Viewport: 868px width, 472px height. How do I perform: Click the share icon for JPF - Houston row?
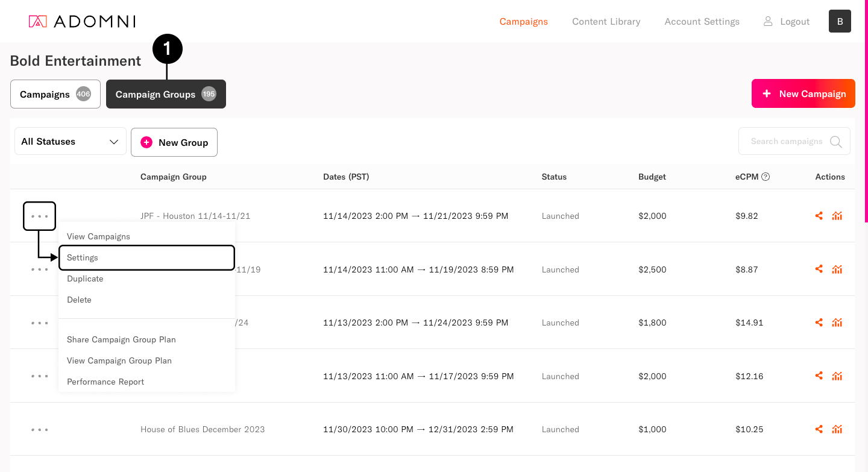pyautogui.click(x=819, y=216)
